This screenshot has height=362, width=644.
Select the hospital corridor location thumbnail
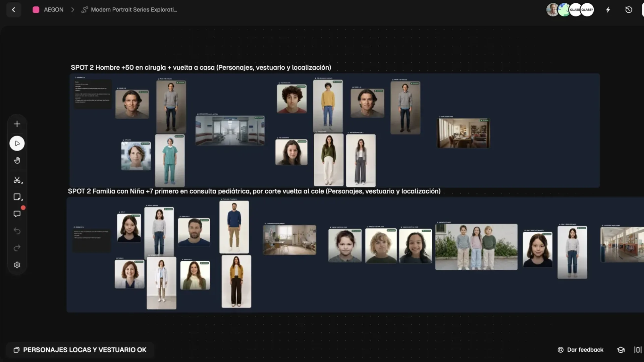(x=230, y=130)
